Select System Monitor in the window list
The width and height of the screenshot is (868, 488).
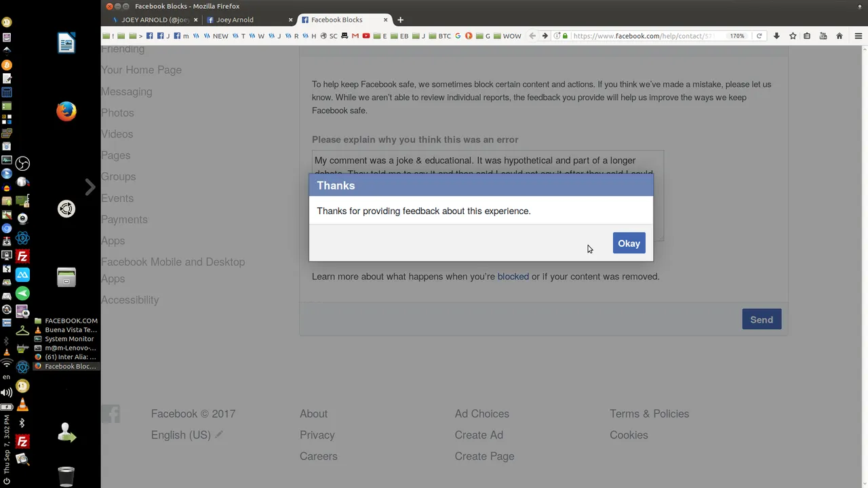66,339
